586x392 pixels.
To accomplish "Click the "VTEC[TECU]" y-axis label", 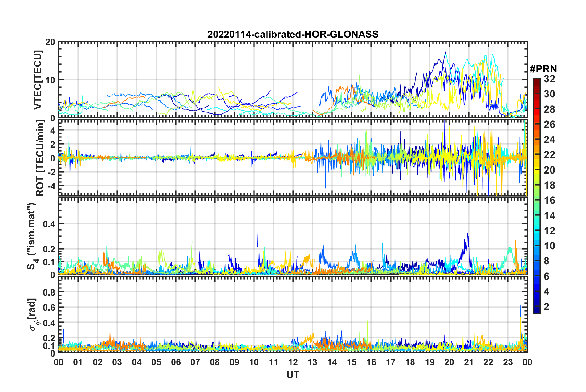I will point(38,80).
